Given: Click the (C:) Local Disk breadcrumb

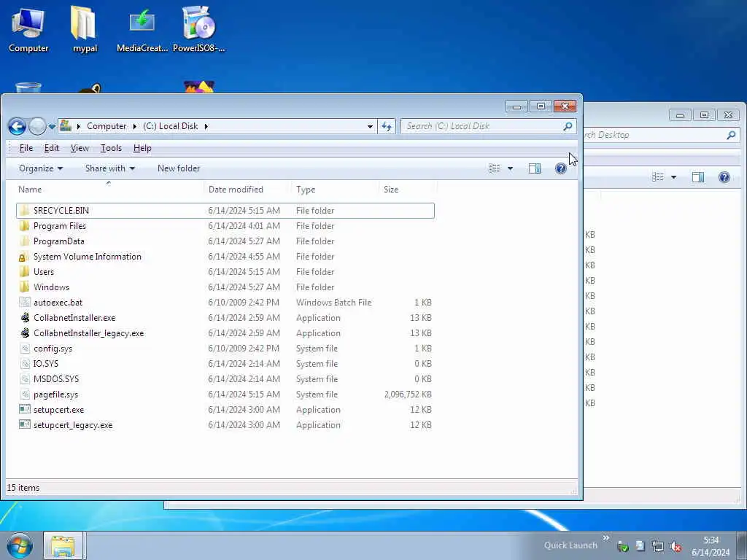Looking at the screenshot, I should [171, 126].
